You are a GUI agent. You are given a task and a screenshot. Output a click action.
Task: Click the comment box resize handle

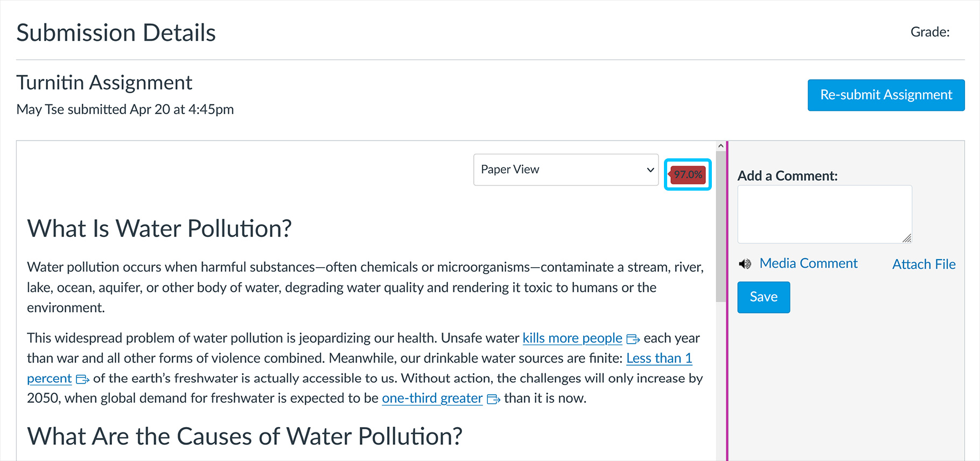(x=907, y=238)
